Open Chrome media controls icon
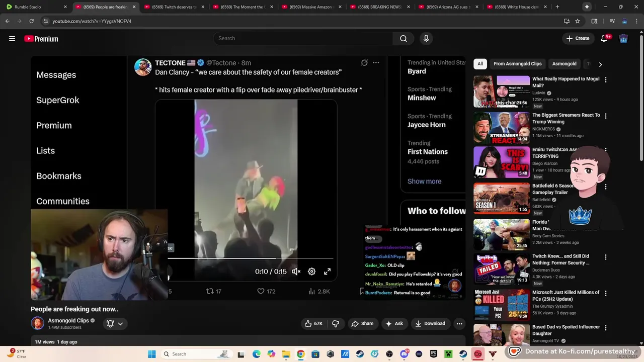The image size is (644, 362). click(612, 21)
